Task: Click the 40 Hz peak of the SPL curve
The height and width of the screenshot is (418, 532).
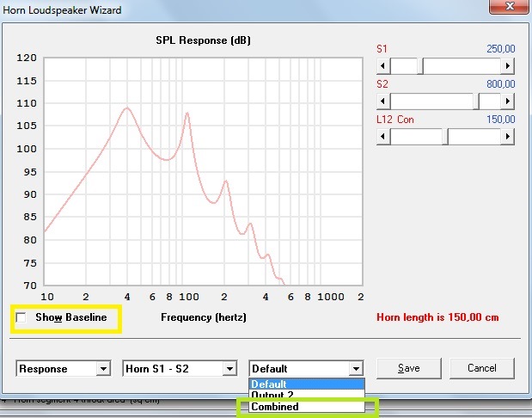Action: (127, 108)
